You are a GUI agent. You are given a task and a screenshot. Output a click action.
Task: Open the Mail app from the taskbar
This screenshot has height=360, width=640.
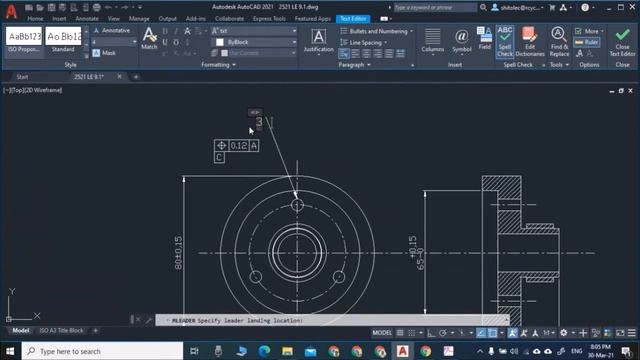tap(311, 351)
